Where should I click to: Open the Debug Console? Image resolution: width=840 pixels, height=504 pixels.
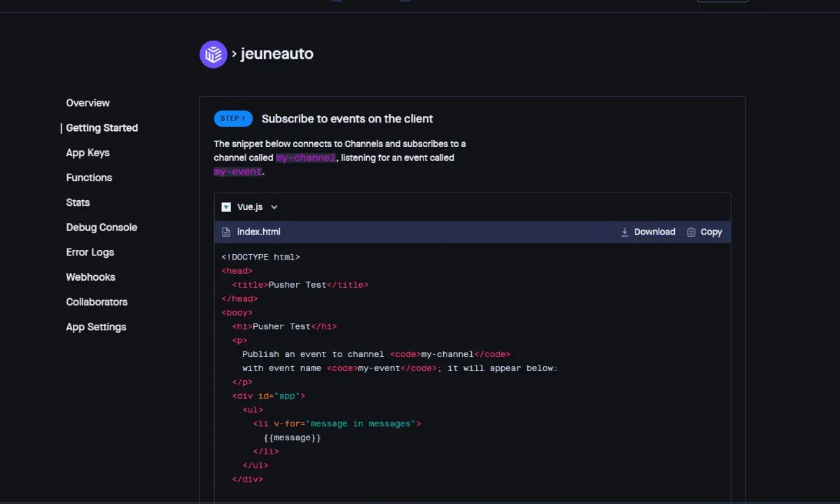point(101,227)
